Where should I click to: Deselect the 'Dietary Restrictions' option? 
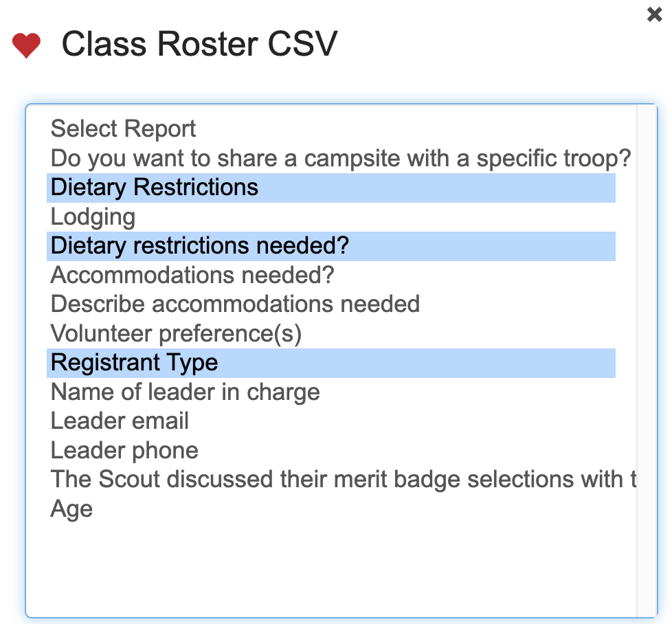(155, 188)
